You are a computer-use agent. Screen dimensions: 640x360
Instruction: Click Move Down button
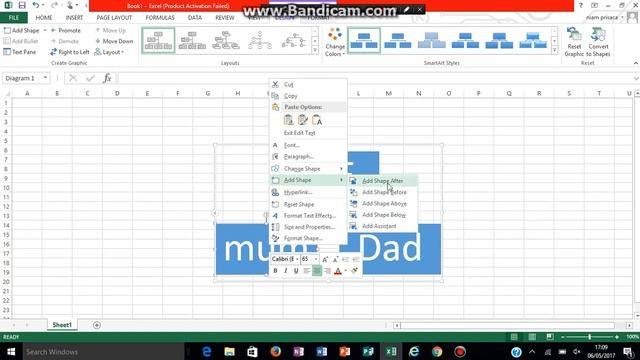tap(114, 41)
